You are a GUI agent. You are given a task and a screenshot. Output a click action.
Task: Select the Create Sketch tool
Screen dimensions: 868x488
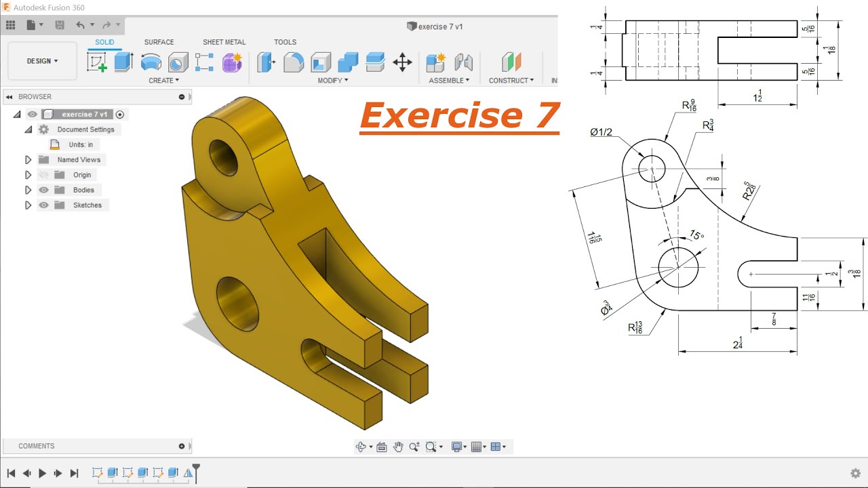97,62
